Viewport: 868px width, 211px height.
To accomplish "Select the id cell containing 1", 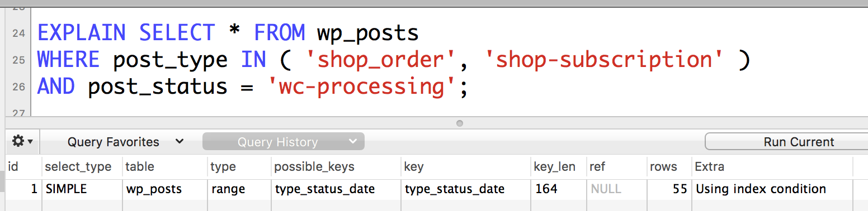I will coord(23,189).
